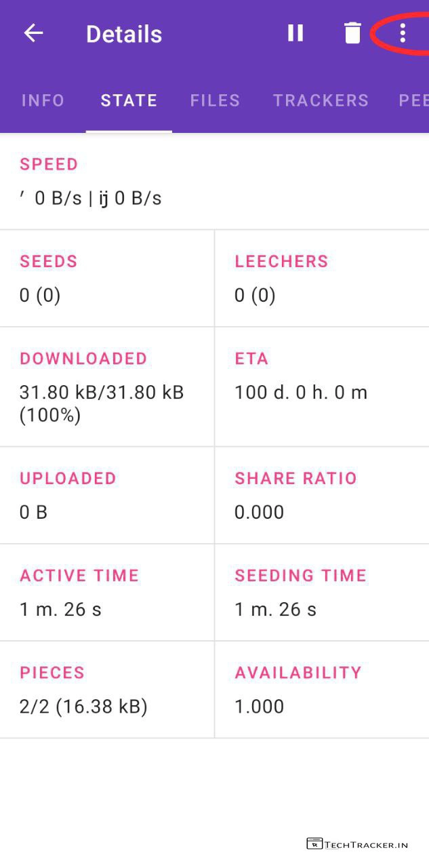
Task: Tap the Details page title
Action: point(124,34)
